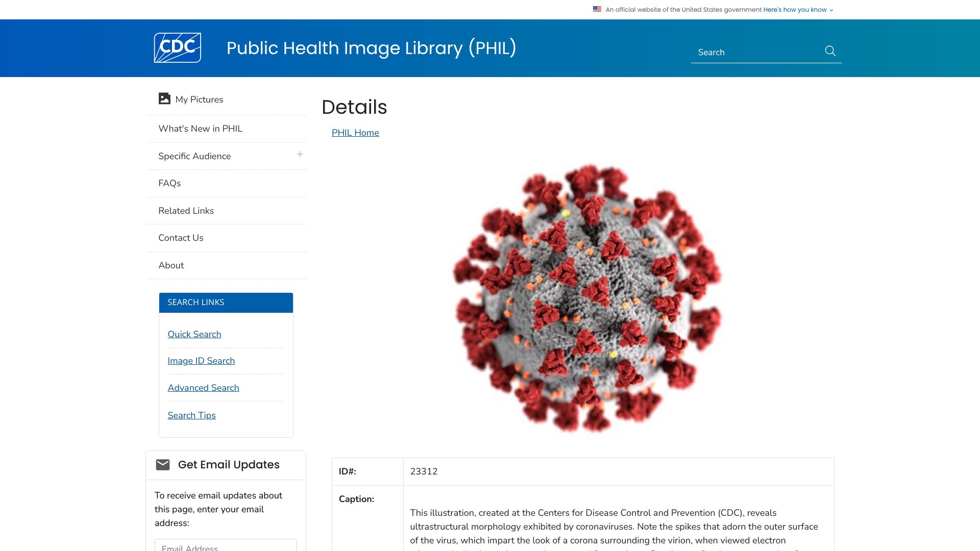Click the Get Email Updates heading

pos(229,465)
